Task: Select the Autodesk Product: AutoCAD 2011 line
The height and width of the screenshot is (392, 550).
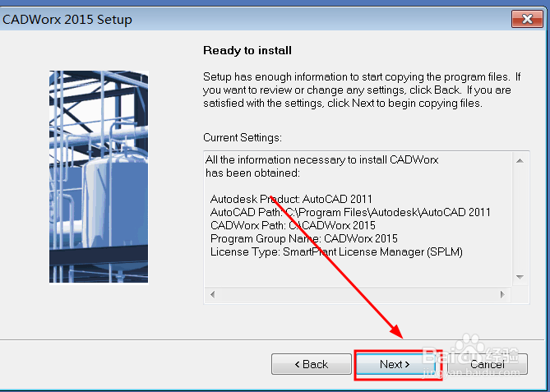Action: tap(291, 199)
